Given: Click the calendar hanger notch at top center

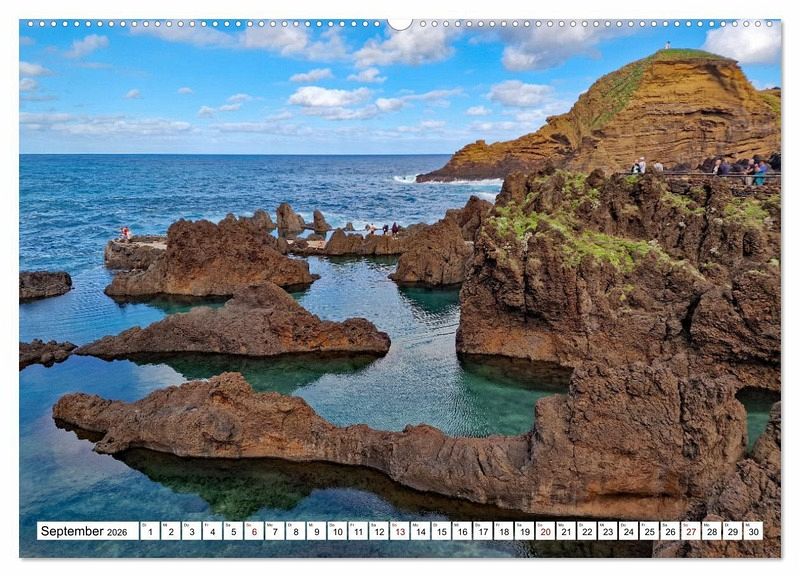Looking at the screenshot, I should (400, 23).
